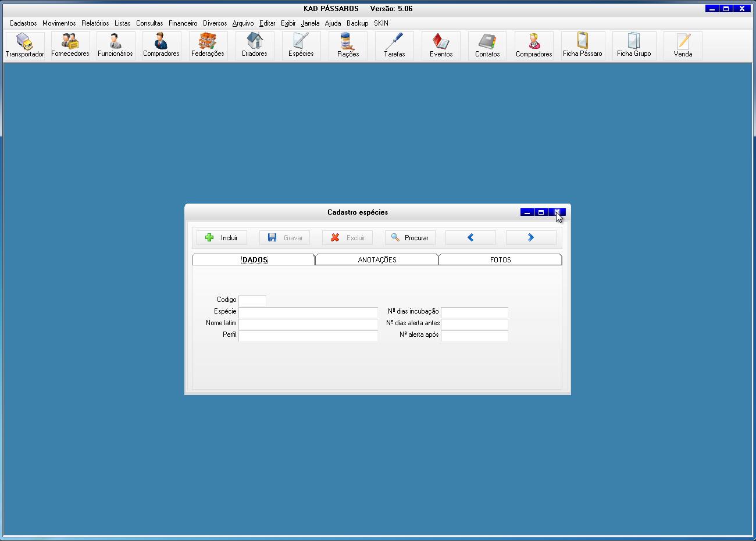Open the Exibir menu
The image size is (756, 541).
[x=288, y=23]
